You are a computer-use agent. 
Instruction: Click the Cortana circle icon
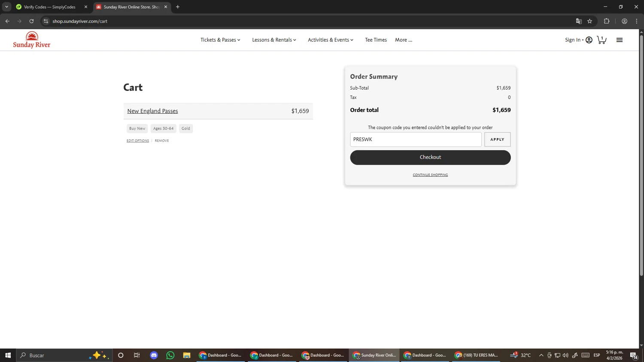[121, 355]
